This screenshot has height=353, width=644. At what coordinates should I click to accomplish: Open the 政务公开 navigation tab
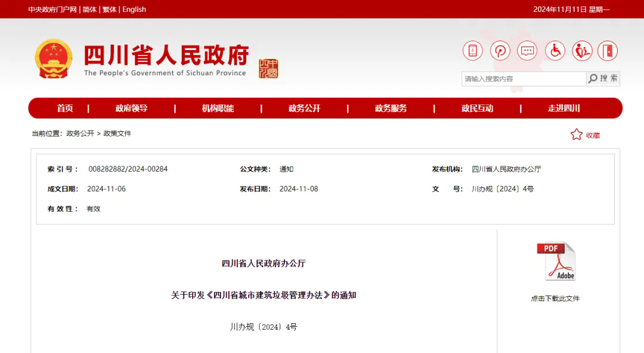[x=304, y=109]
